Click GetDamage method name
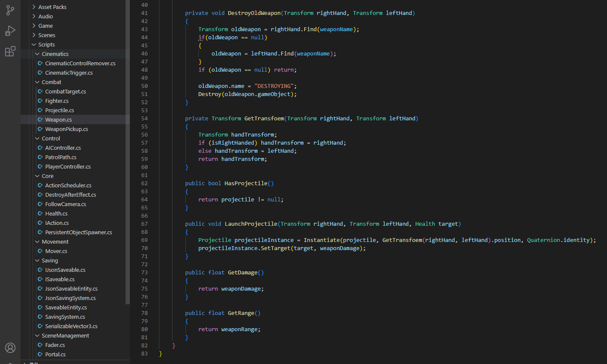Viewport: 607px width, 364px height. coord(243,272)
